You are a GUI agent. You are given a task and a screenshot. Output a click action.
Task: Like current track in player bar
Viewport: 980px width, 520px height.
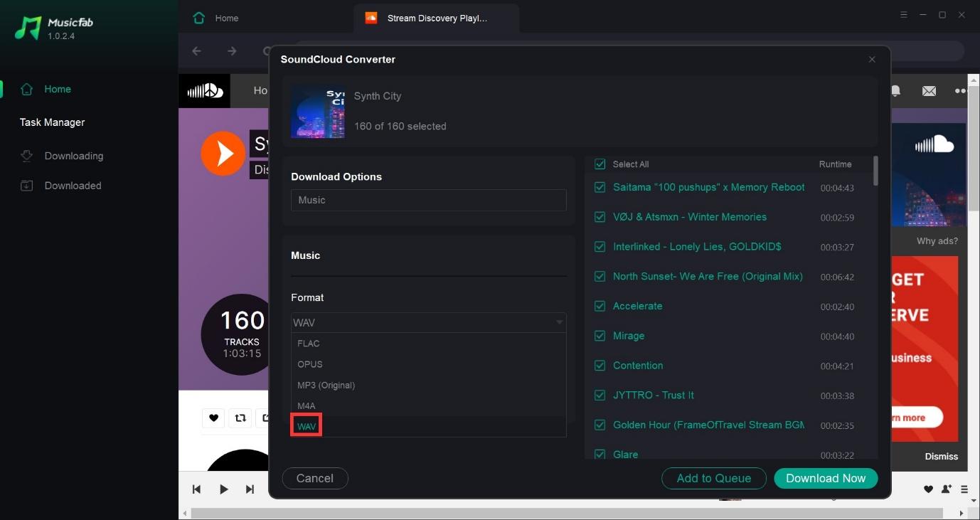pyautogui.click(x=928, y=489)
